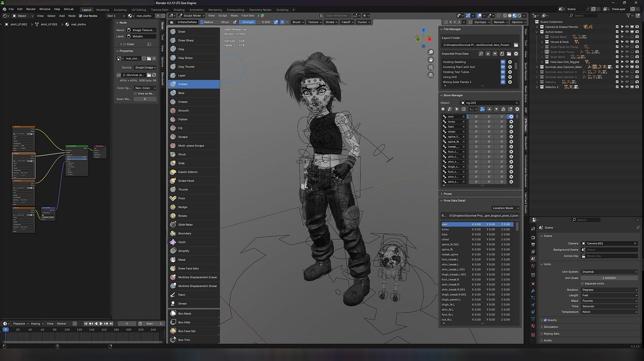Screen dimensions: 644x361
Task: Open the Unit System dropdown
Action: (x=609, y=272)
